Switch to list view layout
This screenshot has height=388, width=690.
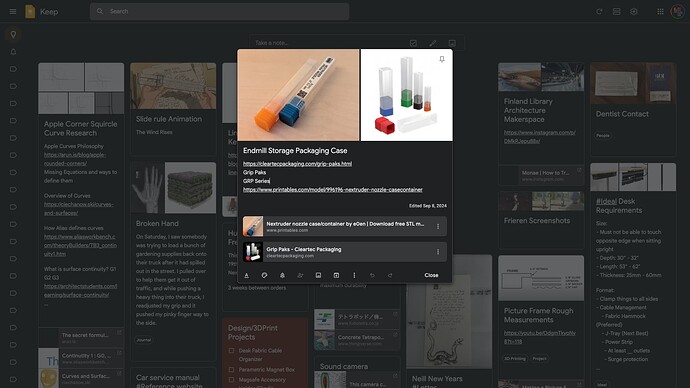point(617,11)
